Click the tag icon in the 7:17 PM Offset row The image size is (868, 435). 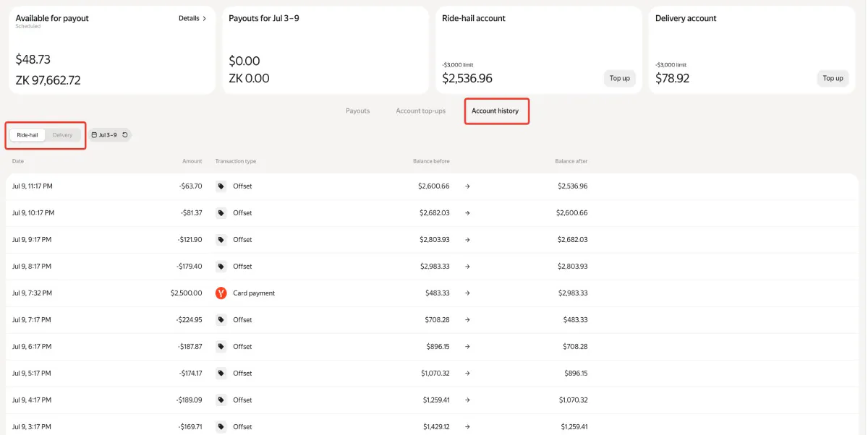(221, 320)
